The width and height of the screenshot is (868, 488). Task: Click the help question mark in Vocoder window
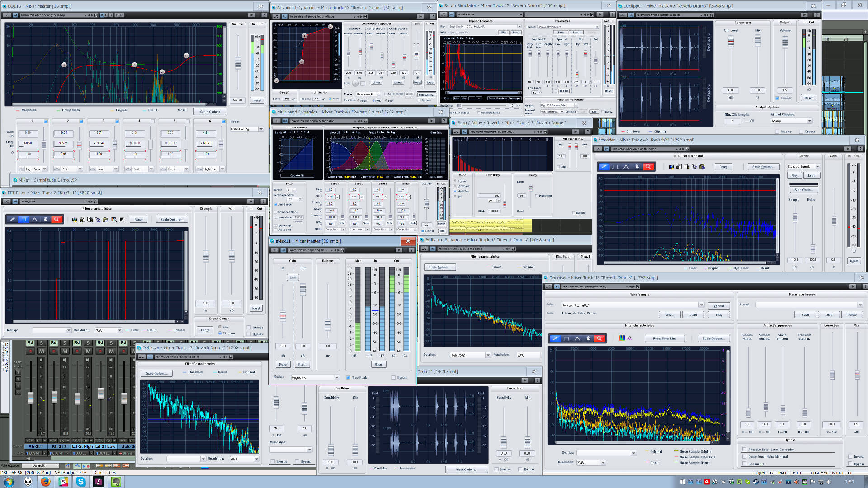[860, 149]
